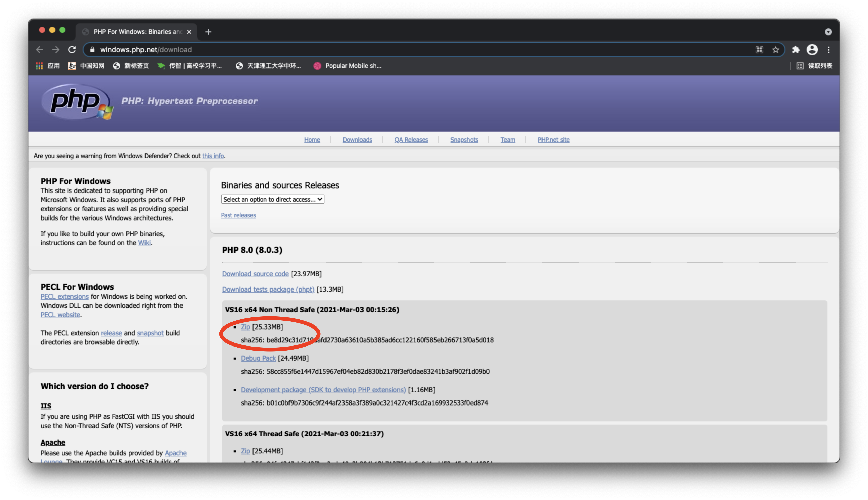Click 'Which version do I choose?' heading
868x500 pixels.
(95, 386)
